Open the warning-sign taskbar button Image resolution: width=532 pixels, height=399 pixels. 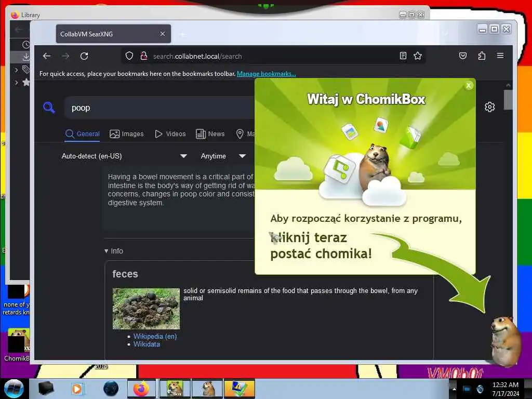(x=239, y=389)
